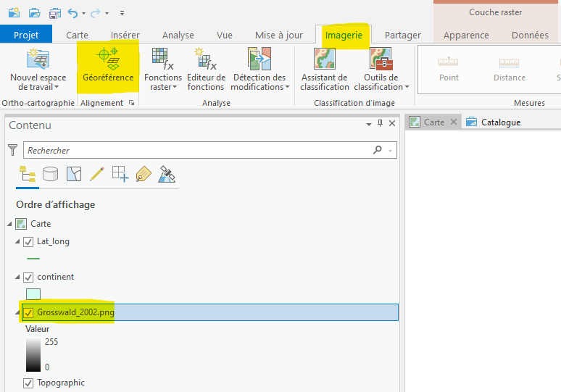Click the list by editing pencil icon
Screen dimensions: 561x392
click(x=96, y=174)
